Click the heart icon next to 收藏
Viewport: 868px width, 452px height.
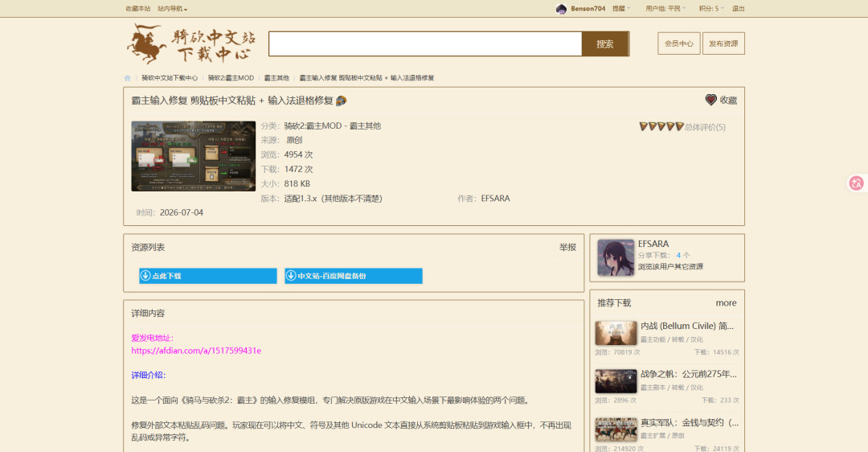pyautogui.click(x=710, y=100)
